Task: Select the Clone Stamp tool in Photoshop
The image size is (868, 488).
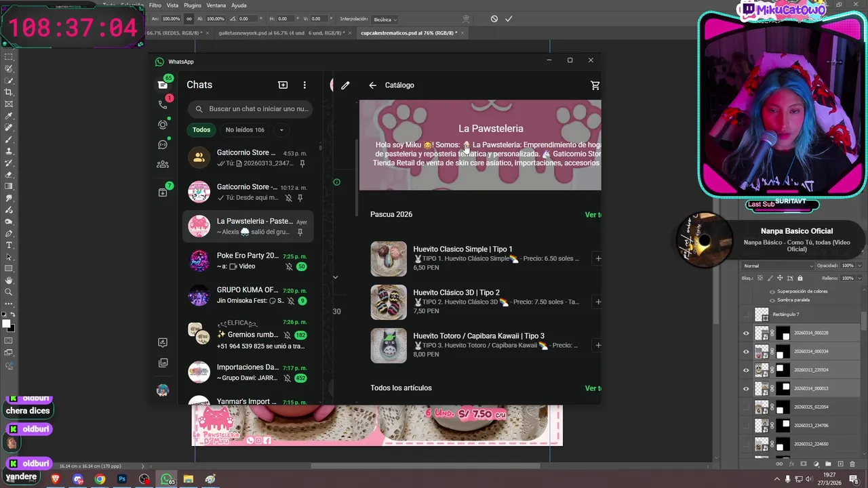Action: 9,151
